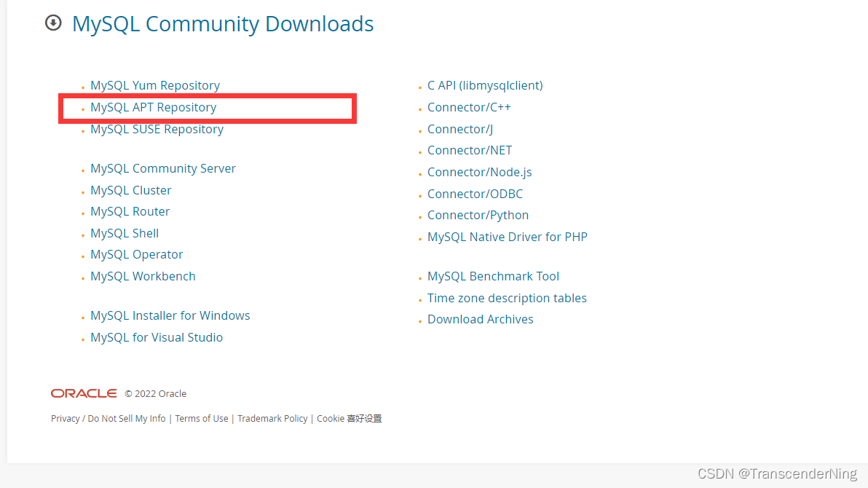
Task: Open Cookie 喜好设置 preferences
Action: (x=348, y=418)
